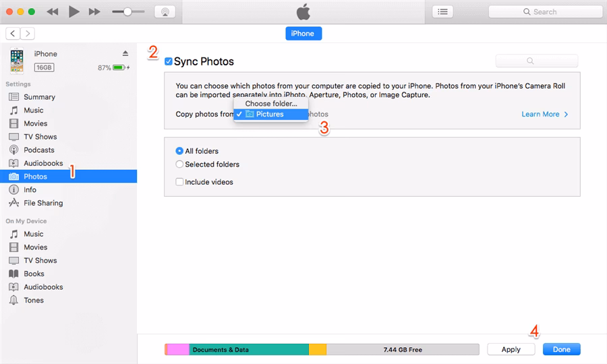Eject the iPhone using the eject icon
This screenshot has height=364, width=607.
point(125,53)
